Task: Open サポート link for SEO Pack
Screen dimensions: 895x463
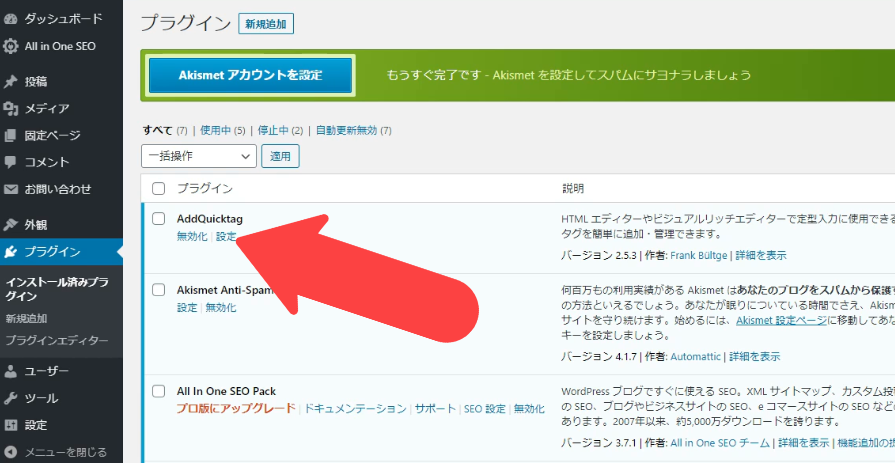Action: pos(436,409)
